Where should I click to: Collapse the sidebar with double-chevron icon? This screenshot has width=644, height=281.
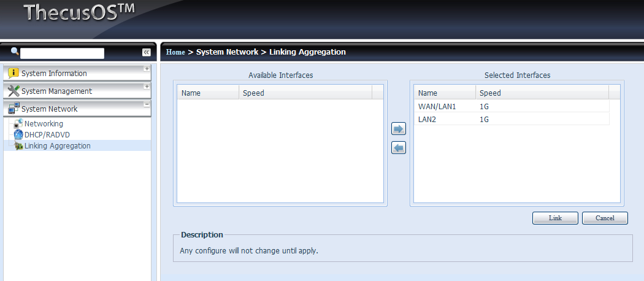(x=147, y=53)
